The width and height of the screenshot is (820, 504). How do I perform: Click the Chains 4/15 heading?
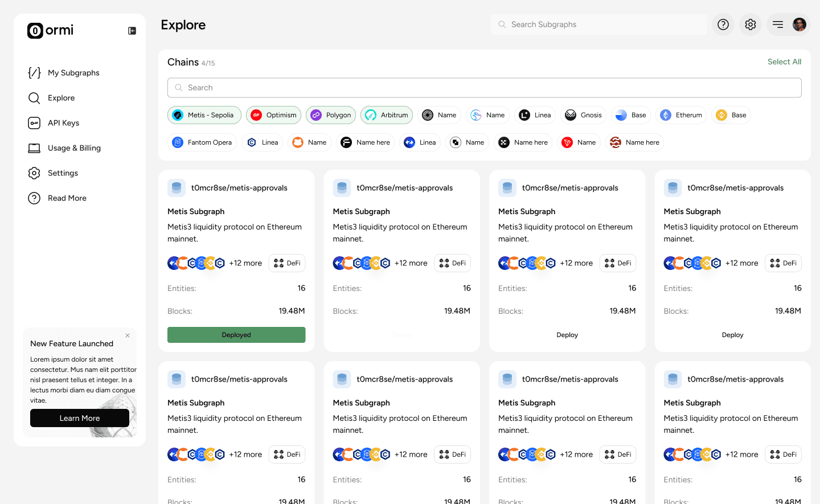pyautogui.click(x=191, y=62)
